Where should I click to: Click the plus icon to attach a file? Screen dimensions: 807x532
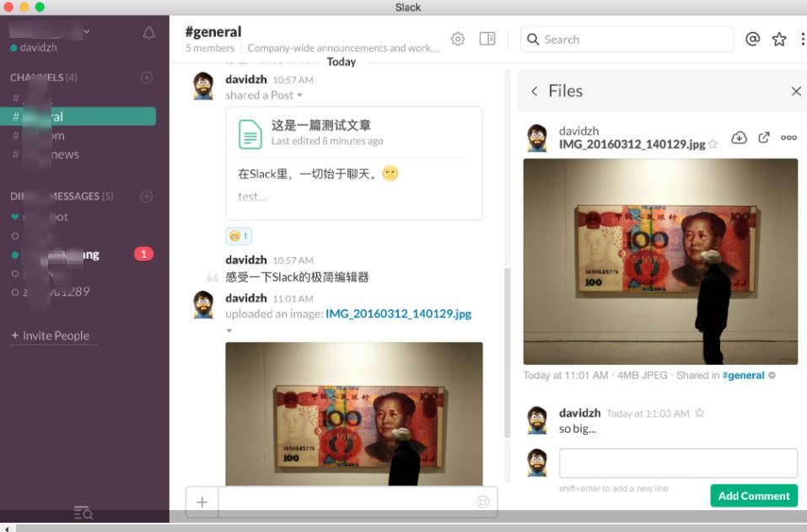[x=202, y=501]
